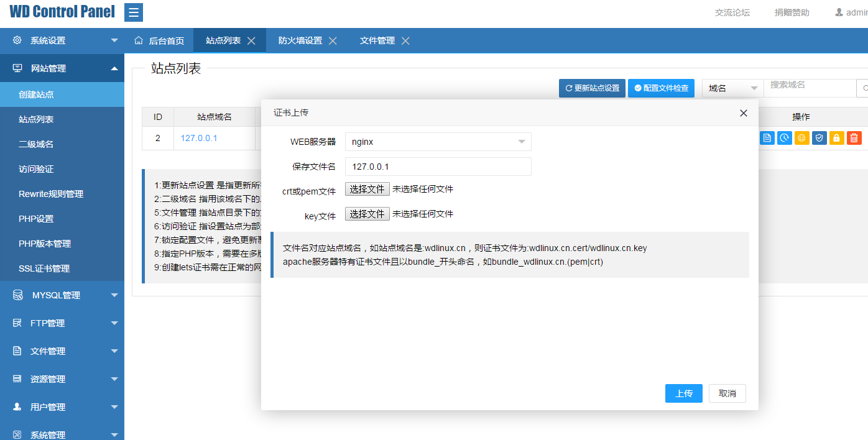Open the hamburger menu next to WD Control Panel
Image resolution: width=868 pixels, height=440 pixels.
[x=133, y=12]
